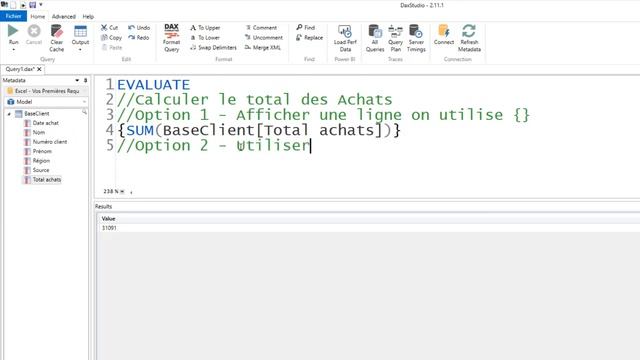Open the Help ribbon tab
The height and width of the screenshot is (360, 640).
[x=88, y=16]
